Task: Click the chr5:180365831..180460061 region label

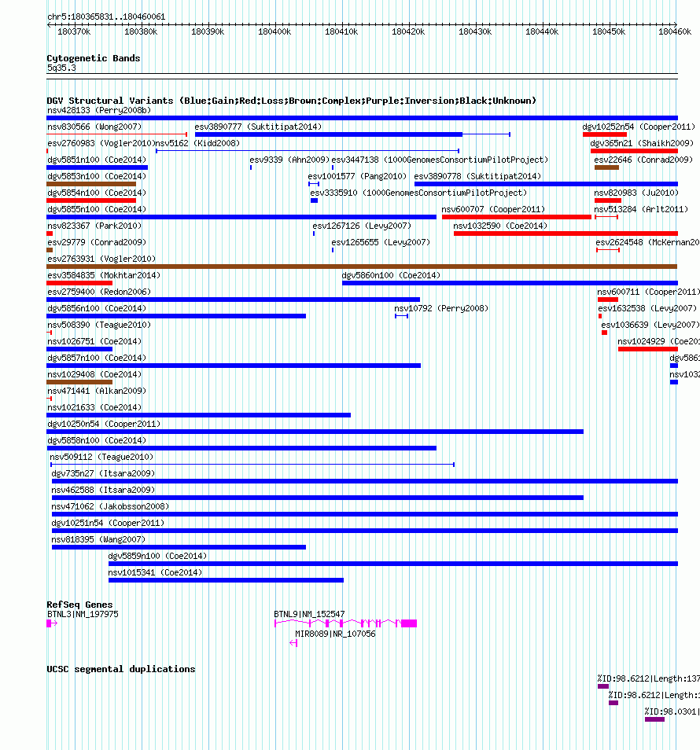Action: (x=106, y=17)
